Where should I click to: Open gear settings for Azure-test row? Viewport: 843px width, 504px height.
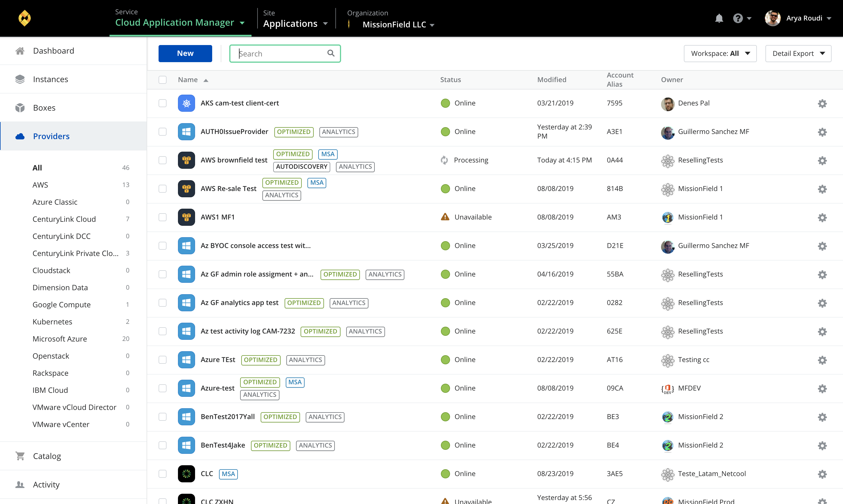point(822,389)
